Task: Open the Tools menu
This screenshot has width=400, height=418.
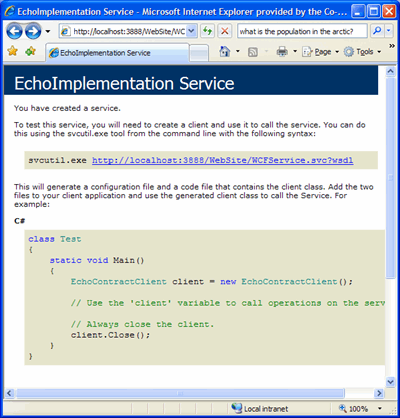Action: tap(362, 52)
